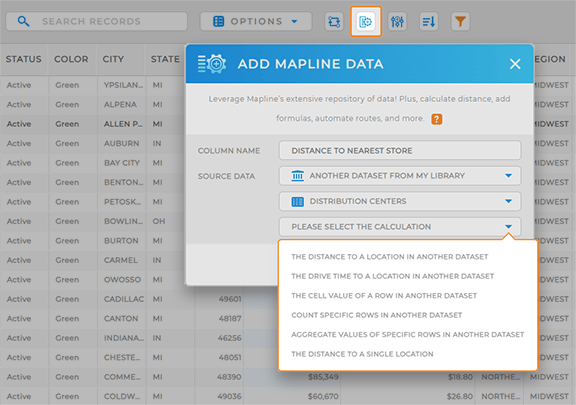576x405 pixels.
Task: Open the Distribution Centers dropdown
Action: (400, 201)
